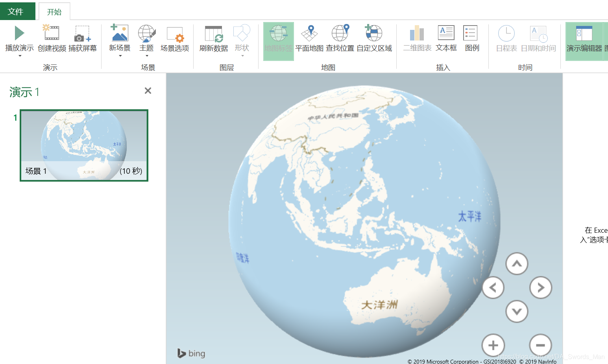
Task: Zoom out with the minus button
Action: 541,345
